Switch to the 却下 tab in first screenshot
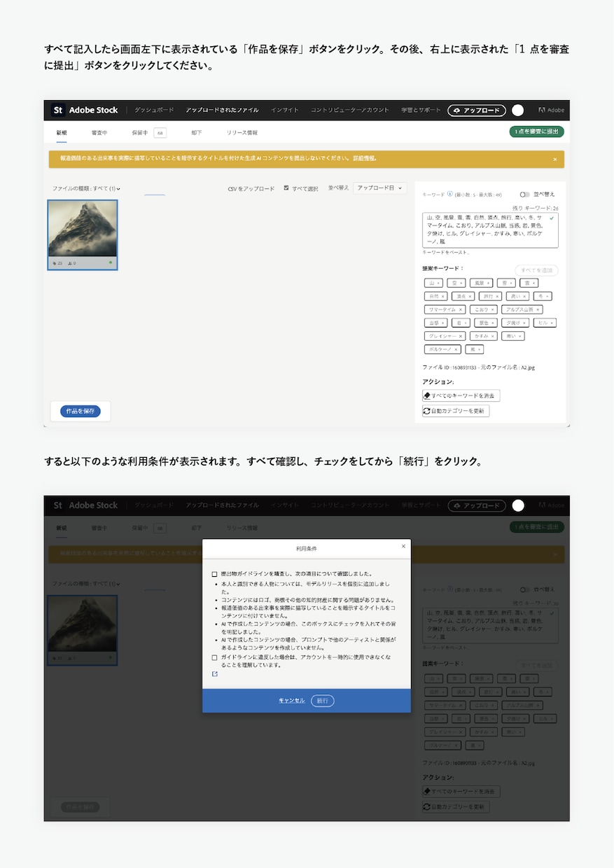The height and width of the screenshot is (868, 614). click(x=196, y=132)
